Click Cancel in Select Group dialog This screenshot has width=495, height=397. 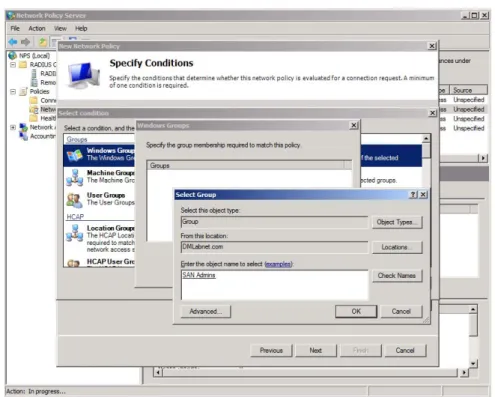tap(401, 311)
